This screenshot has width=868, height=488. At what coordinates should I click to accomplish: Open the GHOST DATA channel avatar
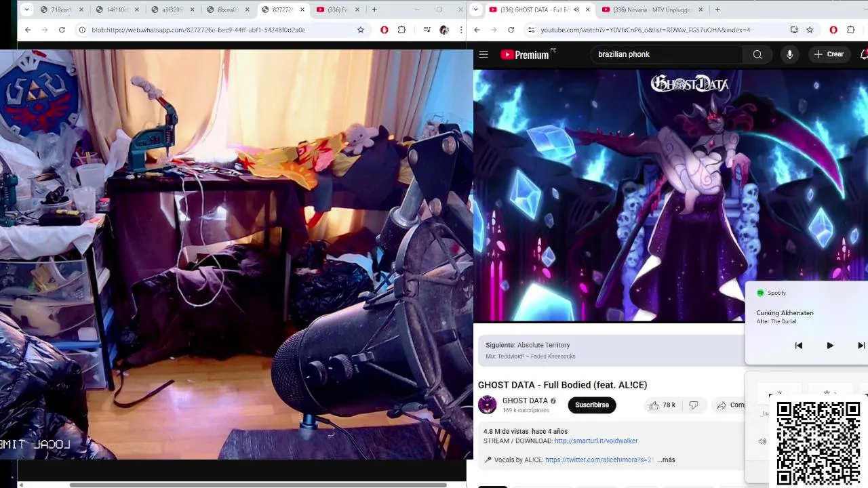click(x=488, y=405)
